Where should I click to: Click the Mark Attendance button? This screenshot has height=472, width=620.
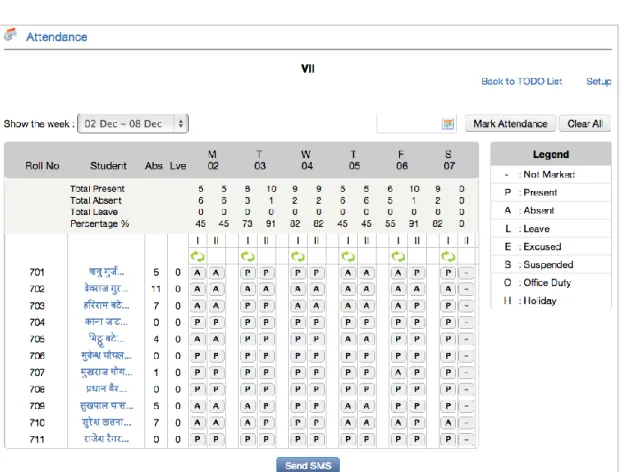[x=510, y=124]
